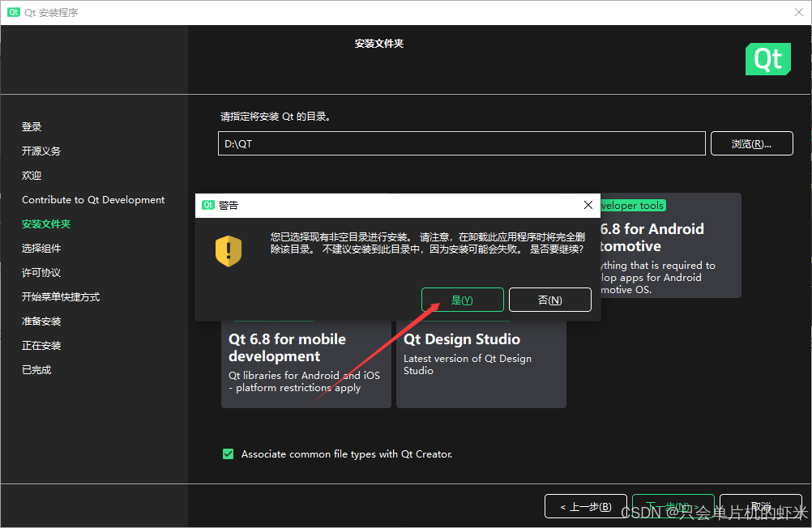Image resolution: width=812 pixels, height=528 pixels.
Task: Click the green Developer tools badge
Action: click(633, 205)
